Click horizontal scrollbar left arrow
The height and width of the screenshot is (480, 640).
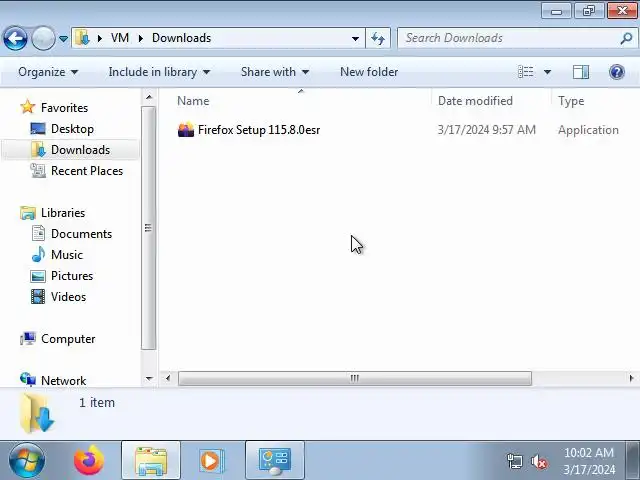(167, 378)
